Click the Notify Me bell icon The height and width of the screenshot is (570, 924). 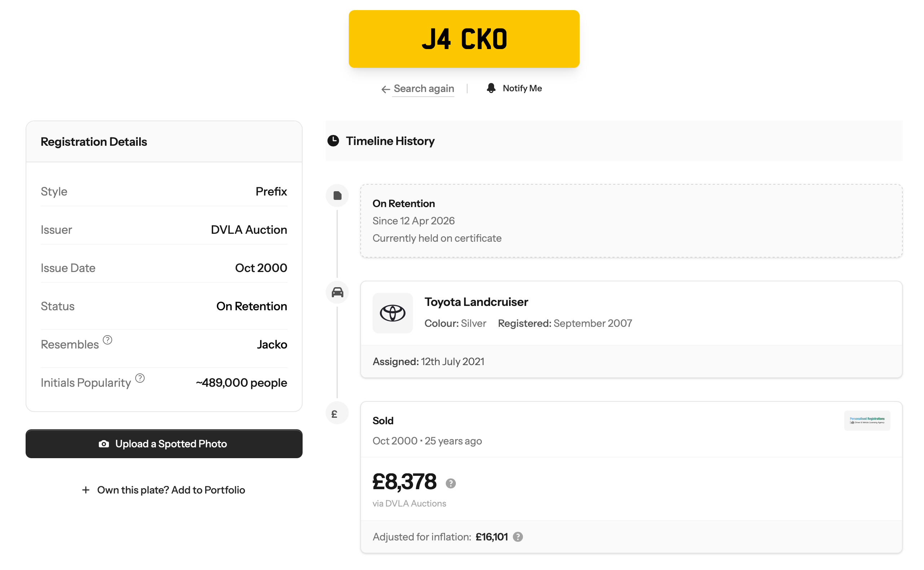point(490,88)
